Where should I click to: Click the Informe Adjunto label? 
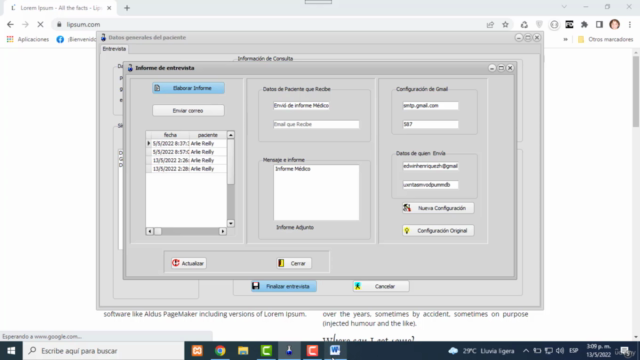coord(295,227)
